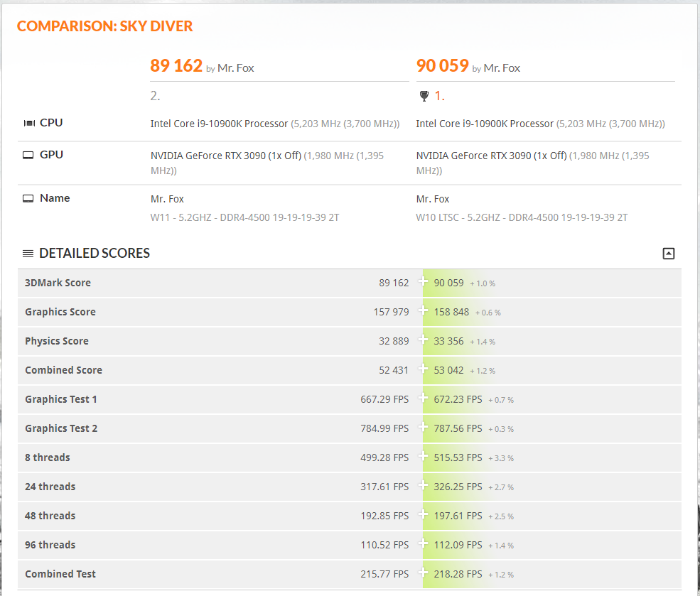The height and width of the screenshot is (596, 700).
Task: Open the 90 059 score result
Action: 443,65
